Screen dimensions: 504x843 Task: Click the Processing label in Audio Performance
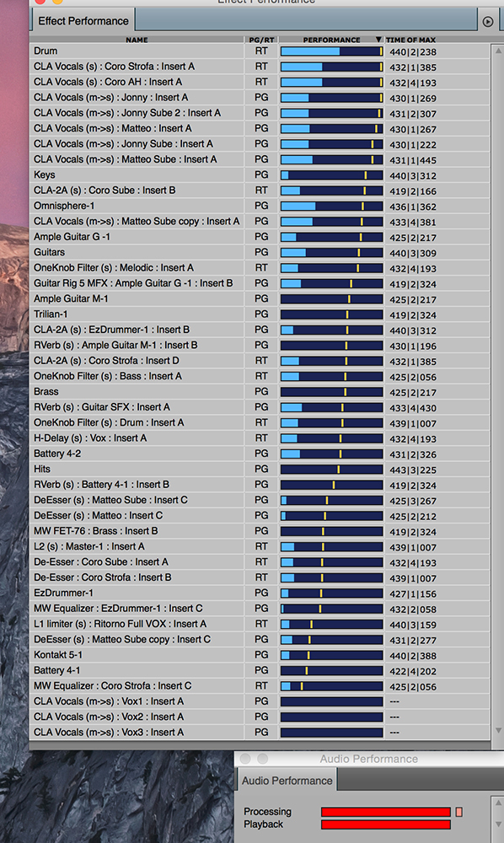point(267,811)
